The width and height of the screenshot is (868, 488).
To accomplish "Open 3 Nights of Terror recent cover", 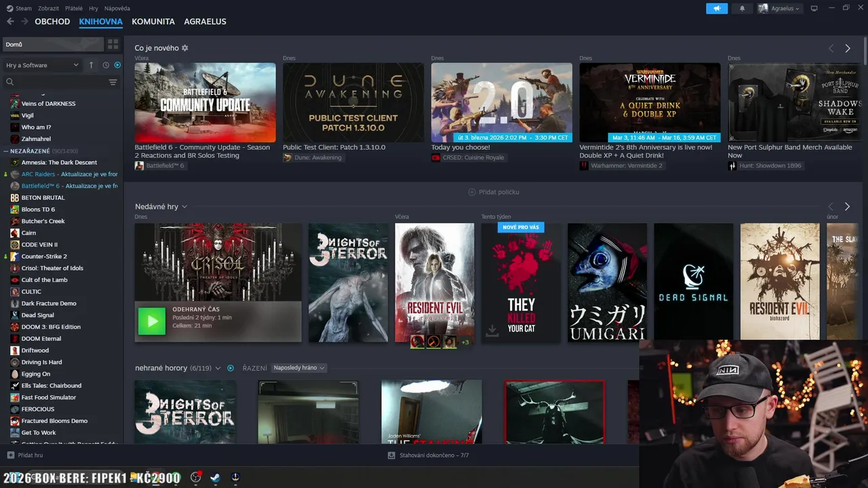I will pos(349,283).
